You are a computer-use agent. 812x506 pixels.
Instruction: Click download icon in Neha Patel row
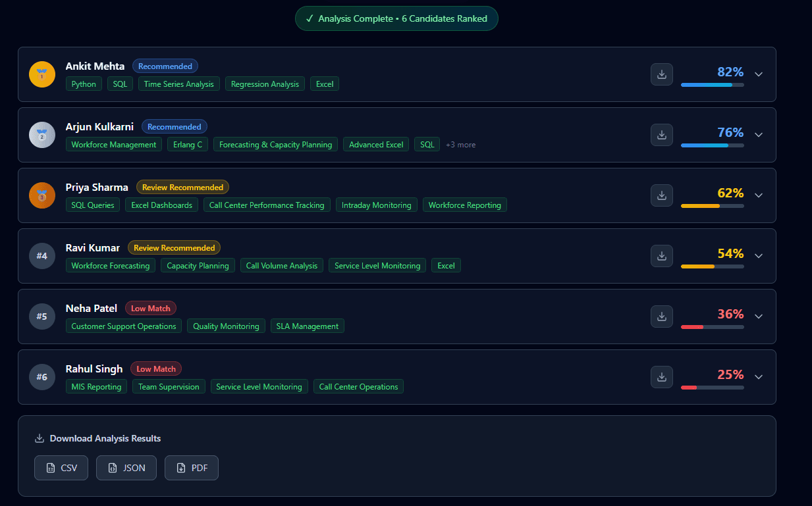click(662, 316)
